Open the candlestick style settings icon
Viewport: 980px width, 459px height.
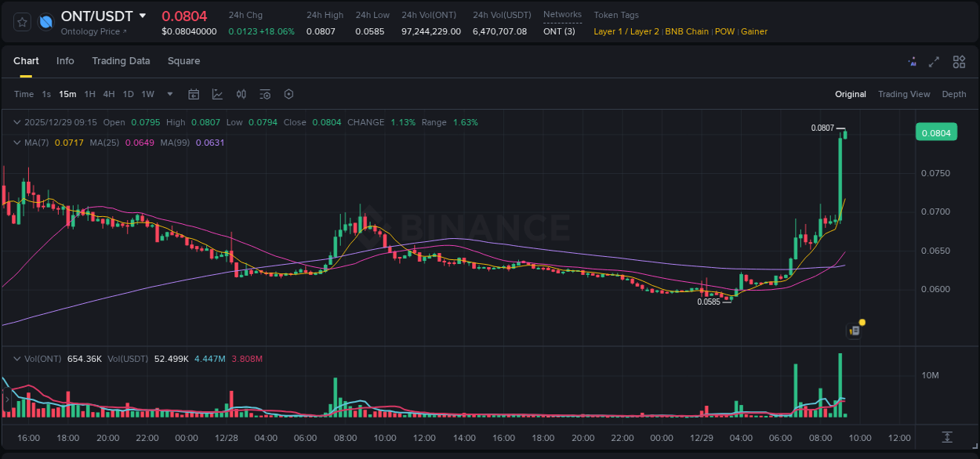pyautogui.click(x=241, y=94)
